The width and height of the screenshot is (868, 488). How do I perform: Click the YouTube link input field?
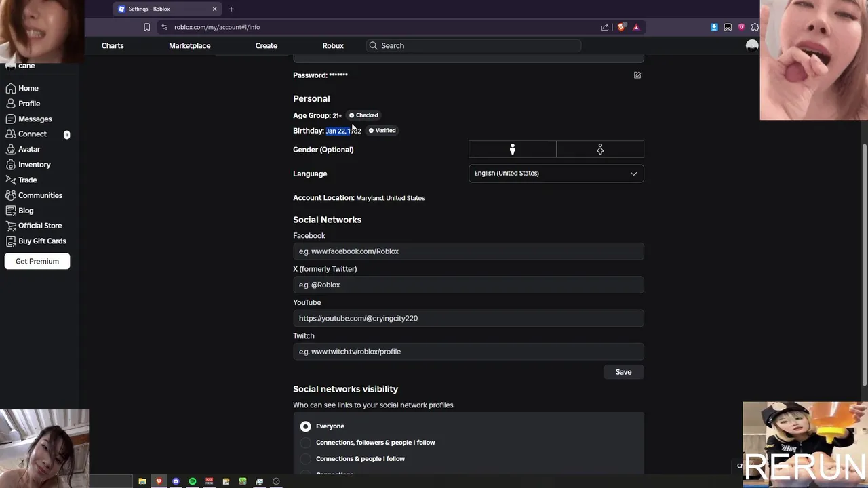[x=469, y=318]
